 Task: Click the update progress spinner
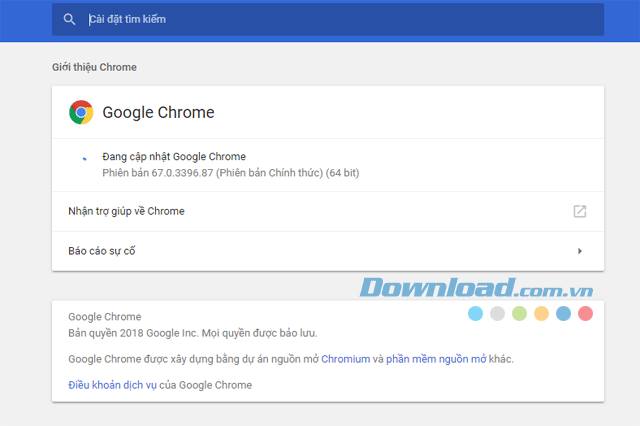tap(84, 159)
